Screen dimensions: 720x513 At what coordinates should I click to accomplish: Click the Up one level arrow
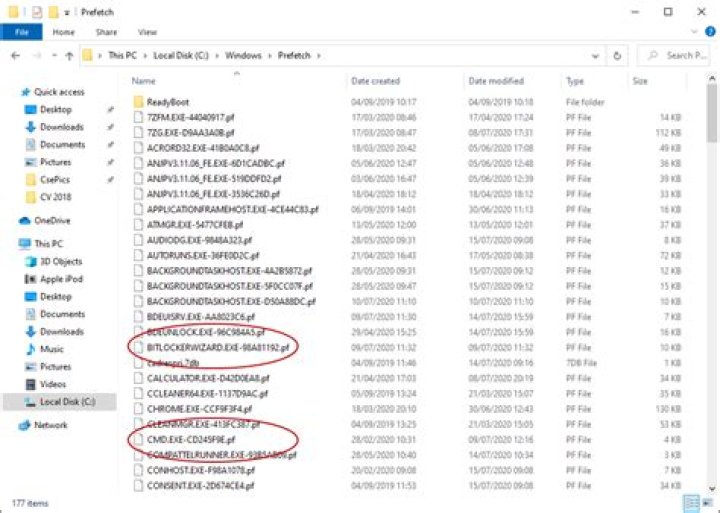(x=69, y=56)
